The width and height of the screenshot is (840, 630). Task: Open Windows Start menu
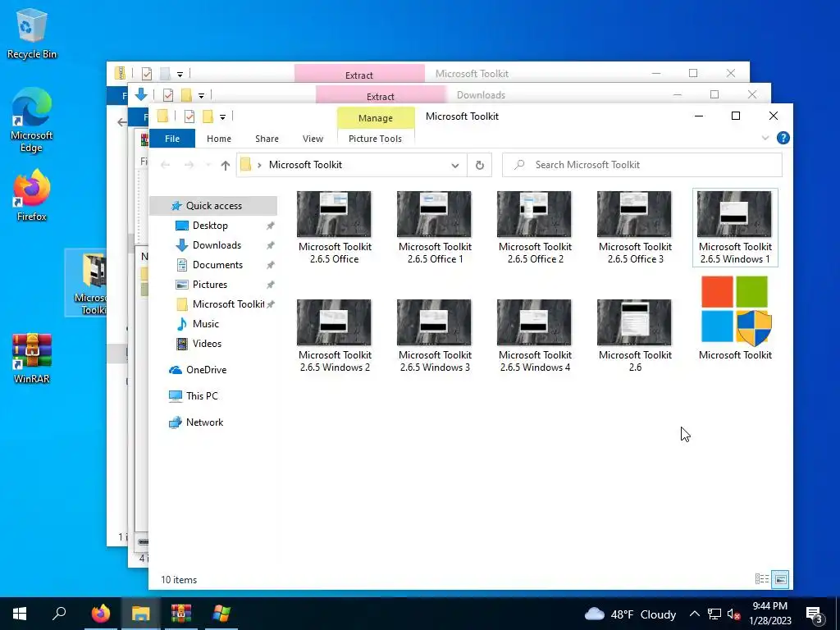[20, 614]
